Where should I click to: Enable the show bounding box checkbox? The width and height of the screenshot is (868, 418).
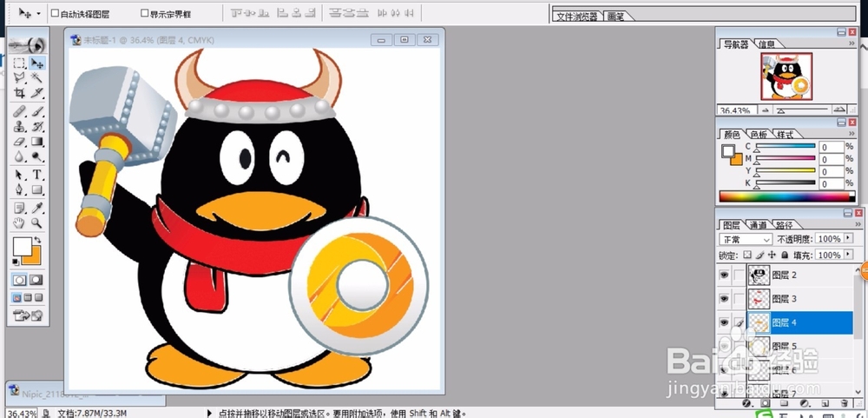click(x=144, y=13)
